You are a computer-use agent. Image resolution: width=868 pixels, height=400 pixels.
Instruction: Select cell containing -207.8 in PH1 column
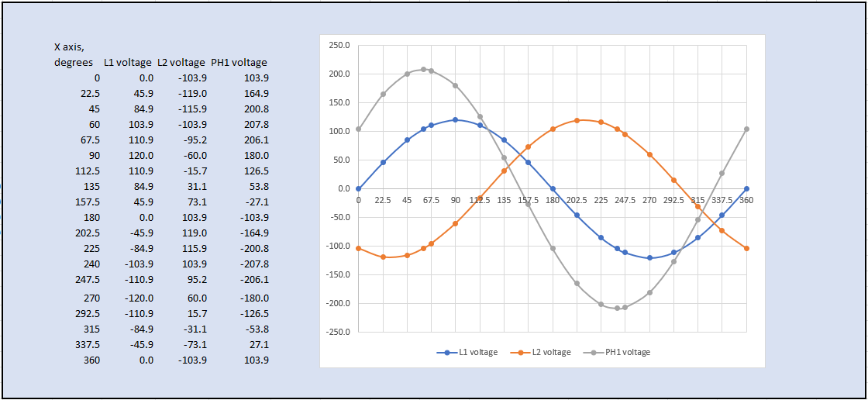(x=253, y=264)
